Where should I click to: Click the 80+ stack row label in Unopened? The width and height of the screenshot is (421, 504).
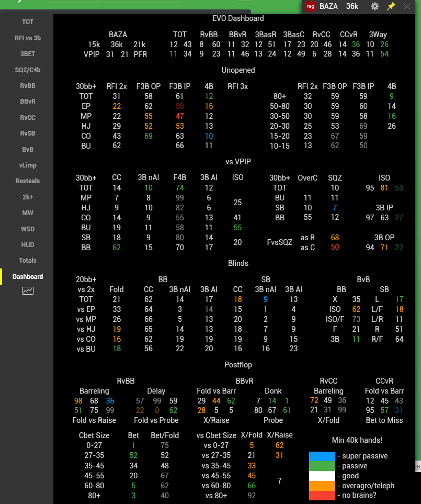tap(280, 96)
